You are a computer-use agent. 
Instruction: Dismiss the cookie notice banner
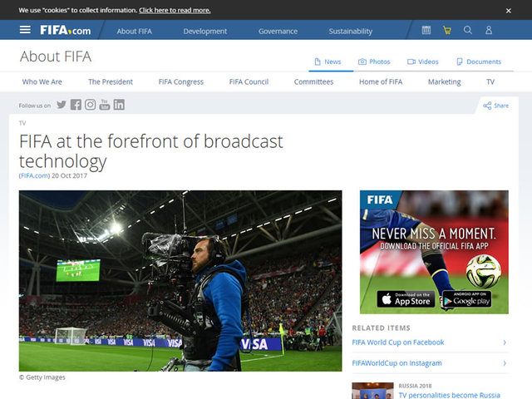(x=509, y=10)
